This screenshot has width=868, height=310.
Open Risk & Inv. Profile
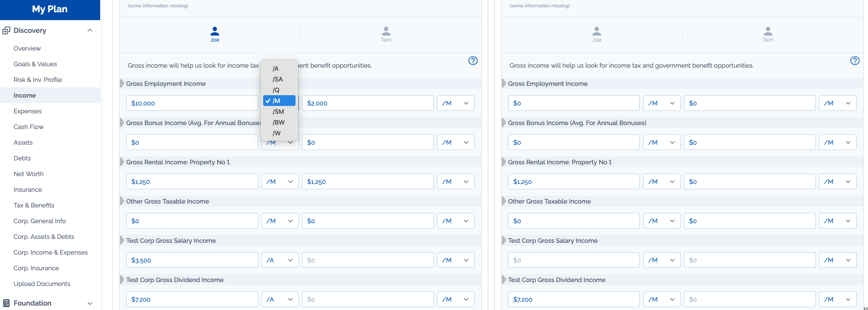tap(38, 79)
